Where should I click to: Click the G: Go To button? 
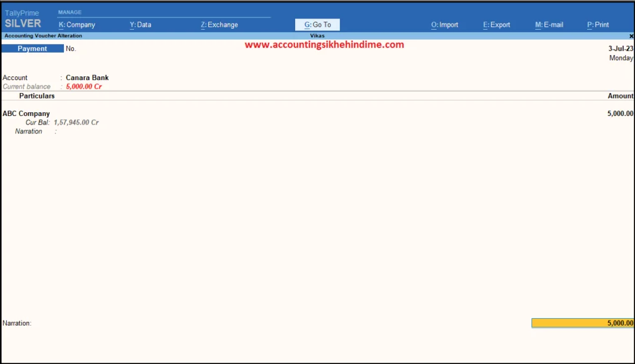[317, 25]
